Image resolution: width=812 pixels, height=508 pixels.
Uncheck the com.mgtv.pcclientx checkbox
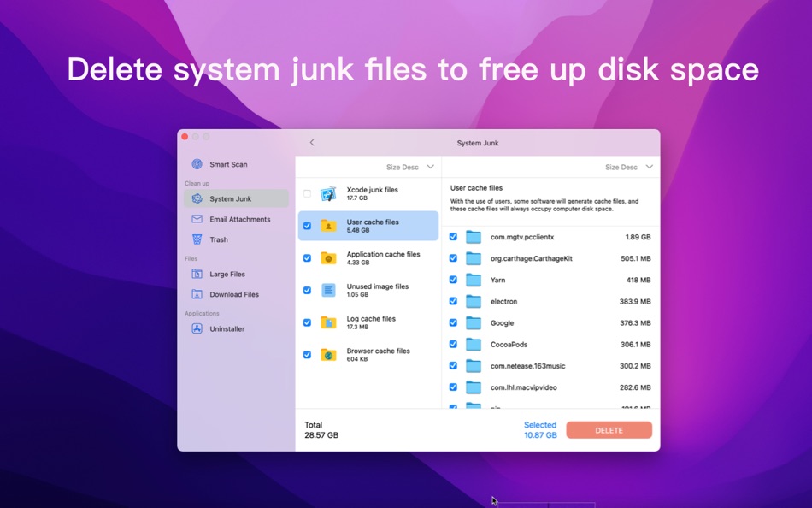pyautogui.click(x=453, y=236)
